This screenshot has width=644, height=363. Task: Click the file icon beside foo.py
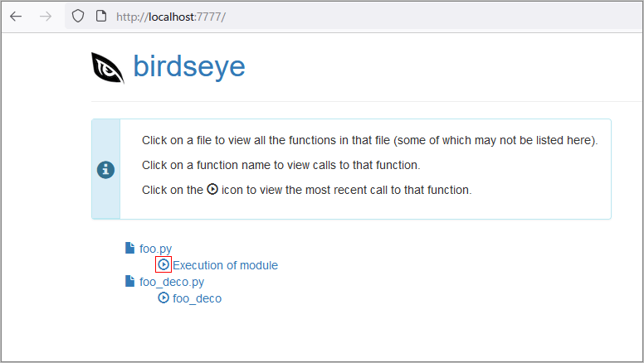[x=129, y=248]
